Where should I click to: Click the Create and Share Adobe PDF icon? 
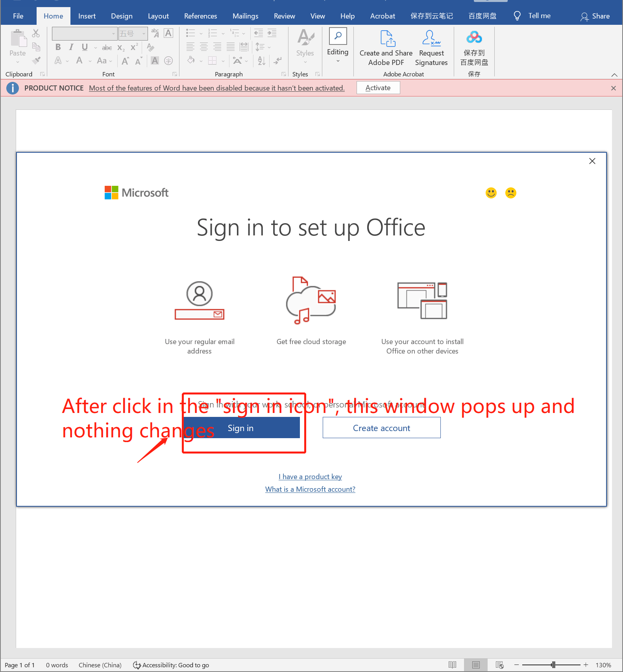388,39
